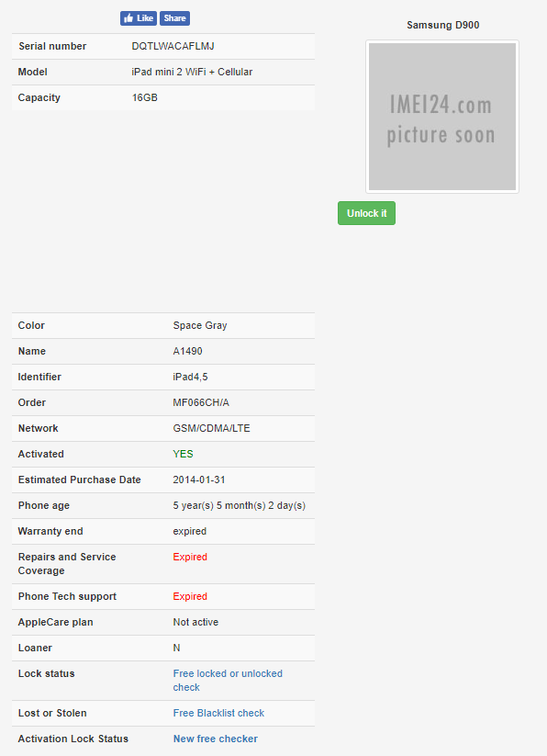Screen dimensions: 547x756
Task: Click the Name label
Action: (x=32, y=351)
